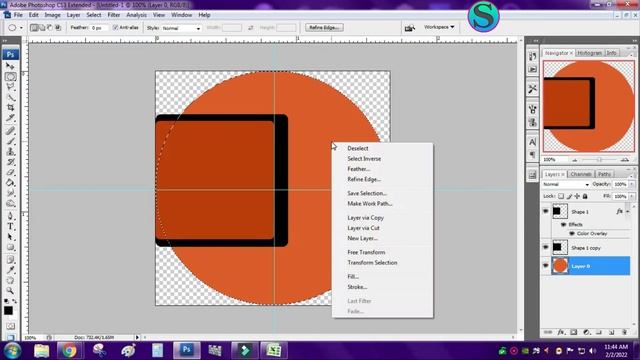The image size is (640, 360).
Task: Click Create new adjustment layer icon
Action: pyautogui.click(x=586, y=332)
